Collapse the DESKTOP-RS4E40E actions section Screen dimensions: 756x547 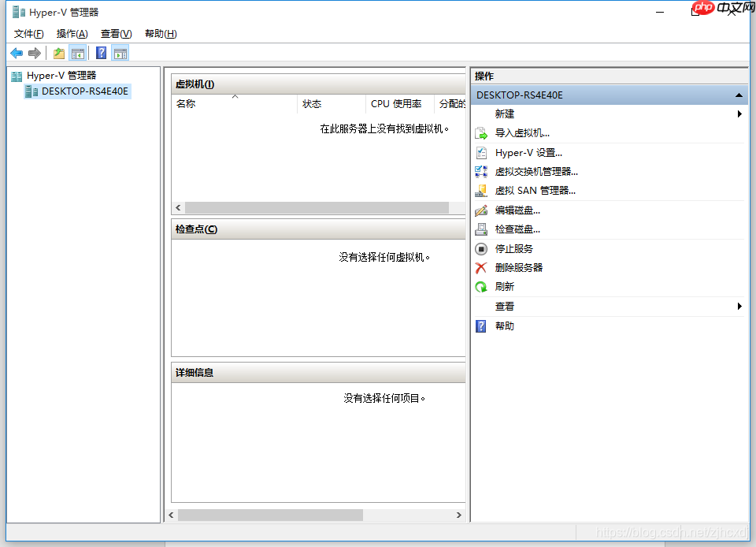pos(737,95)
